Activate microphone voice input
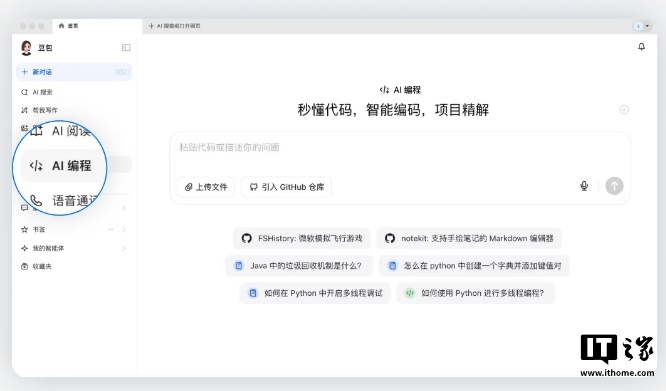 pos(584,186)
